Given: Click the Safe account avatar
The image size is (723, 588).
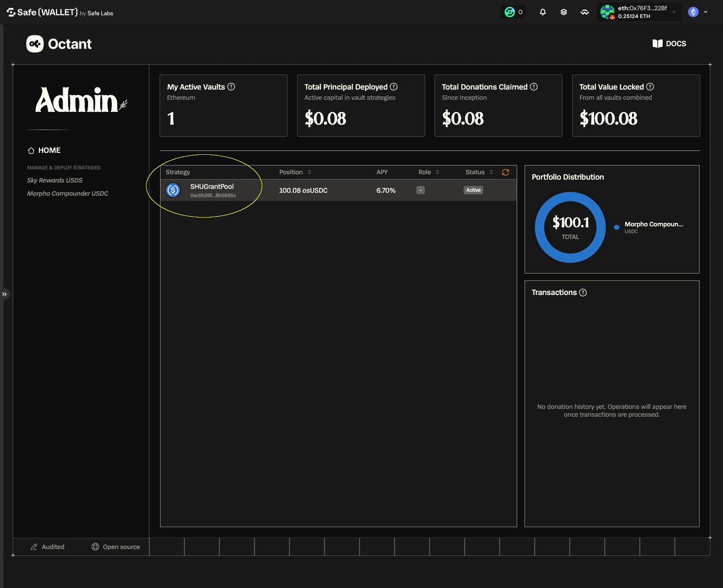Looking at the screenshot, I should pyautogui.click(x=607, y=12).
